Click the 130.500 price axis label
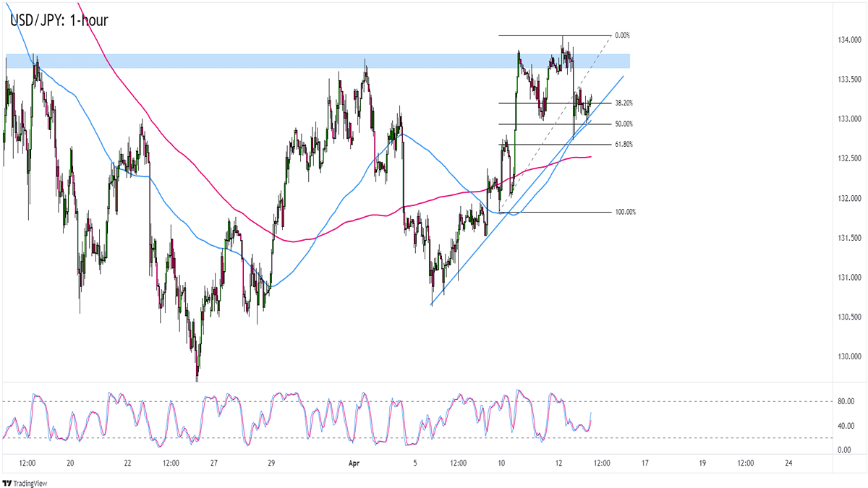 coord(849,318)
